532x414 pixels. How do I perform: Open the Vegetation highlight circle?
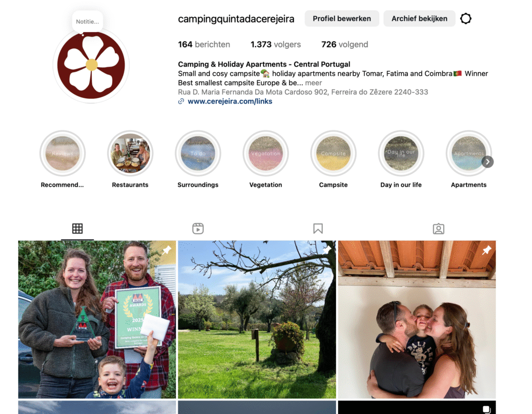coord(265,153)
